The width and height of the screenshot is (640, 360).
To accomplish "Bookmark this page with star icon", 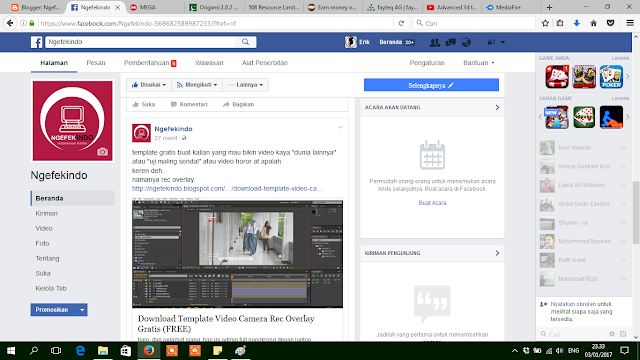I will (x=545, y=23).
